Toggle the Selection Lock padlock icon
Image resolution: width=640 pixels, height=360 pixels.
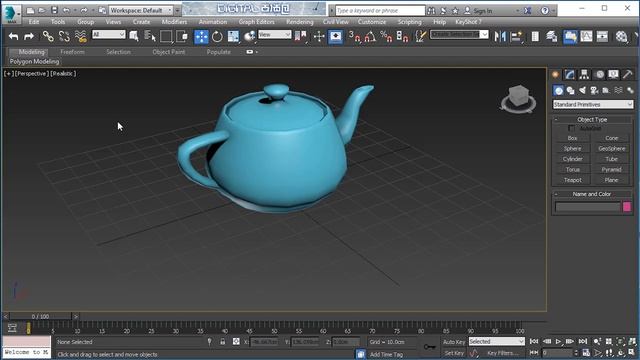pyautogui.click(x=222, y=342)
